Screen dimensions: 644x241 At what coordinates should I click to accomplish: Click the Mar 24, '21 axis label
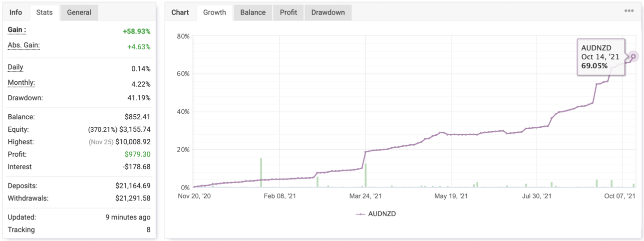point(365,196)
